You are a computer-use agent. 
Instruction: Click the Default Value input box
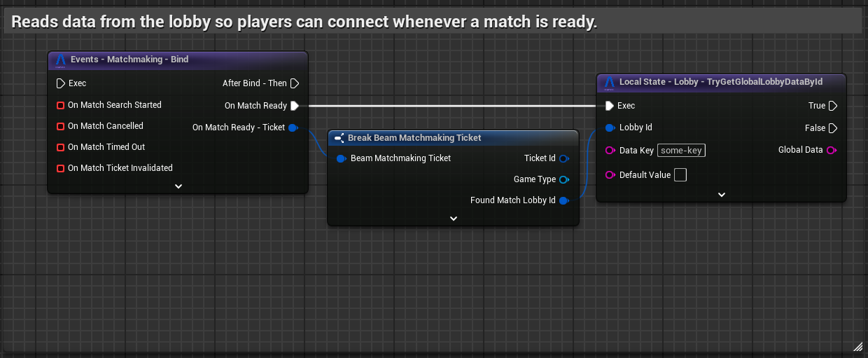[x=680, y=175]
